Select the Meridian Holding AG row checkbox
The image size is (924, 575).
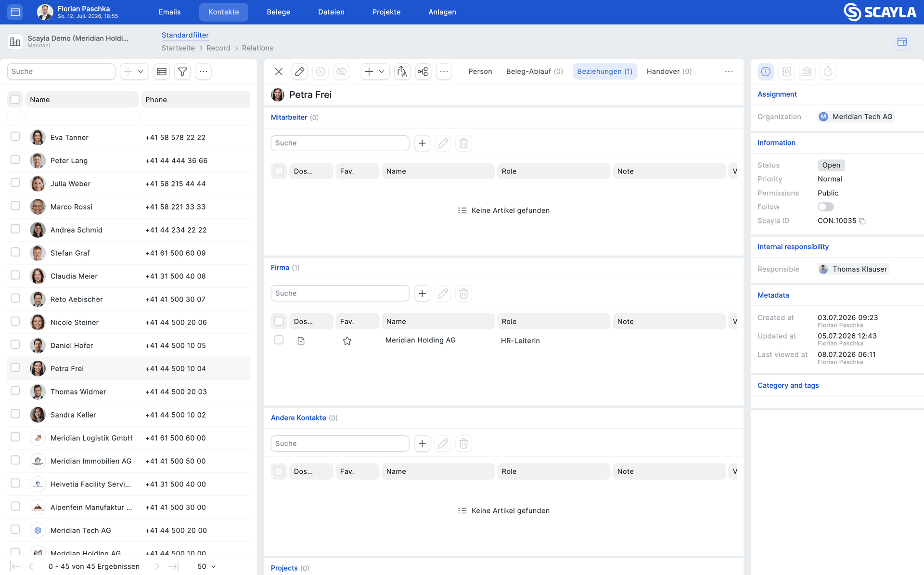tap(279, 340)
